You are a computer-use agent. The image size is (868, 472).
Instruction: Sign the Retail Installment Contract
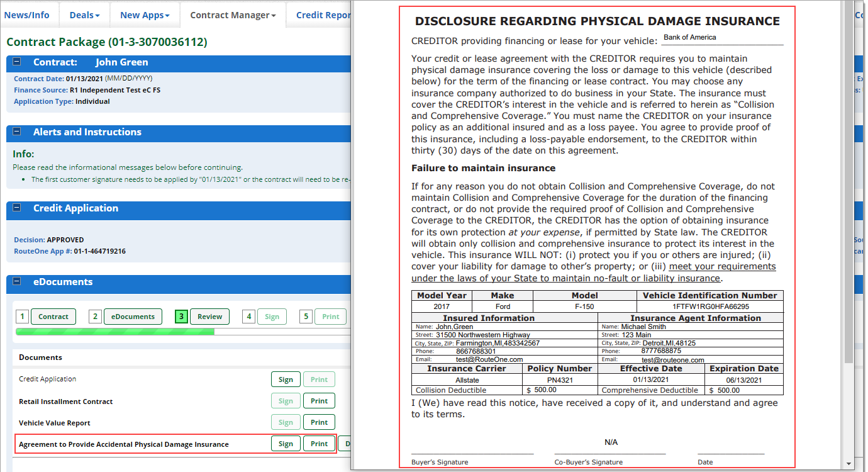[286, 401]
